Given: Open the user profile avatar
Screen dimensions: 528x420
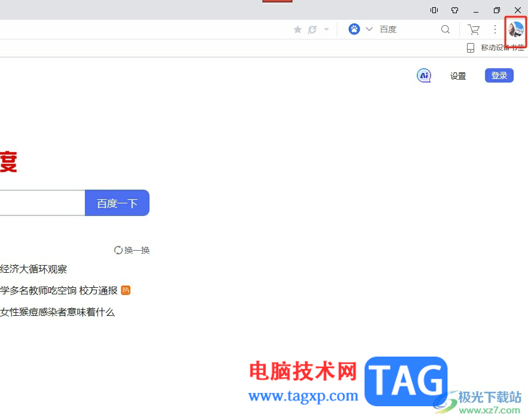Looking at the screenshot, I should (516, 29).
